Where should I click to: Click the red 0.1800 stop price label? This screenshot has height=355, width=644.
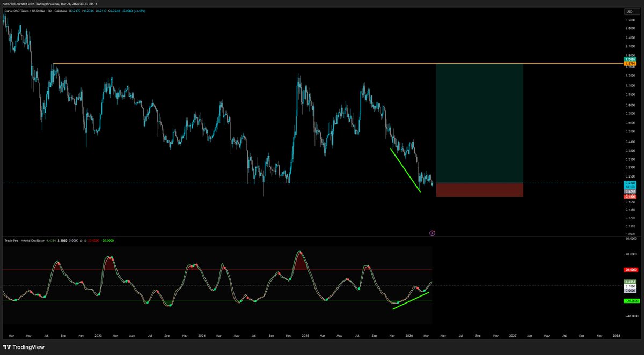630,197
